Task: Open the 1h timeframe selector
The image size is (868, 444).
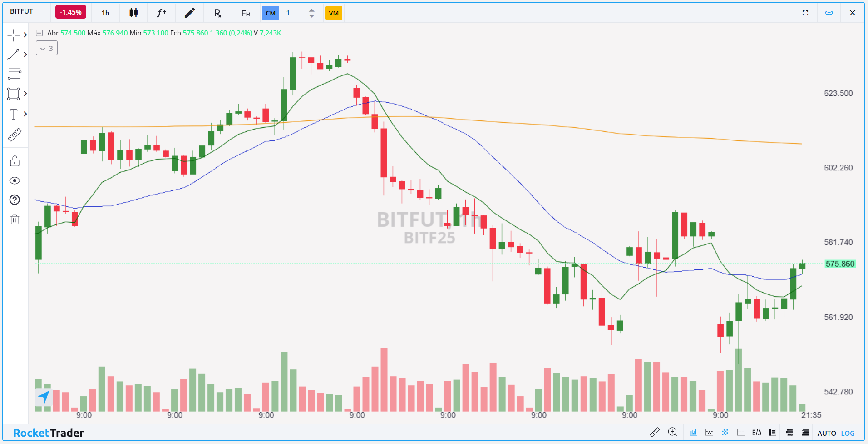Action: coord(105,13)
